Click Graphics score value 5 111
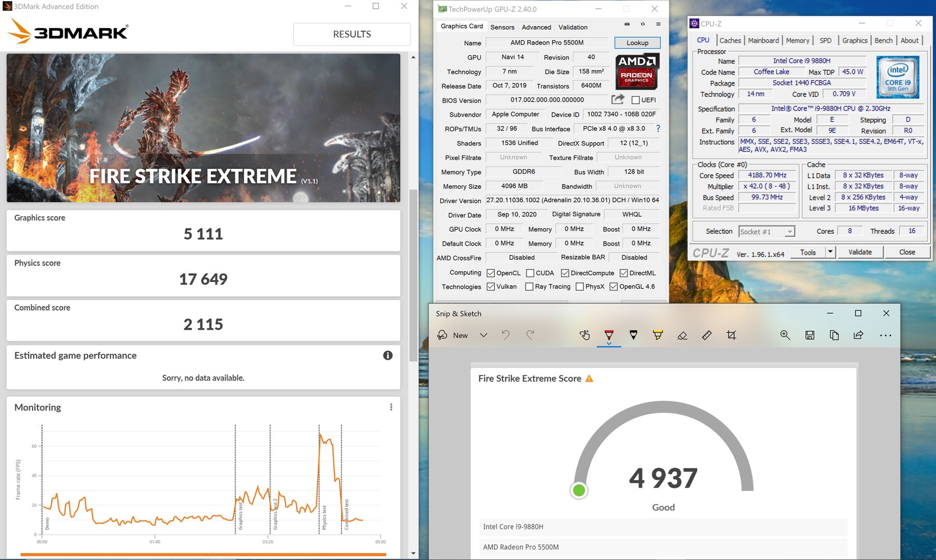Viewport: 936px width, 560px height. [x=203, y=234]
